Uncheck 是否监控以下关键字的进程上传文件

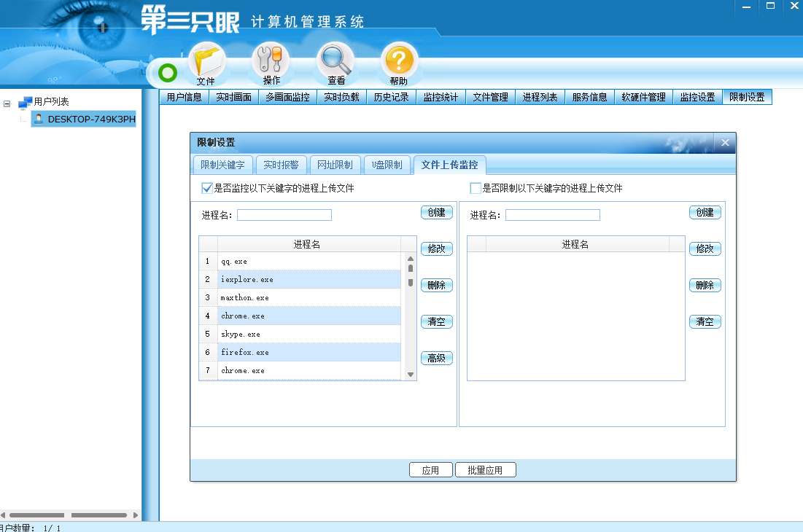click(206, 188)
